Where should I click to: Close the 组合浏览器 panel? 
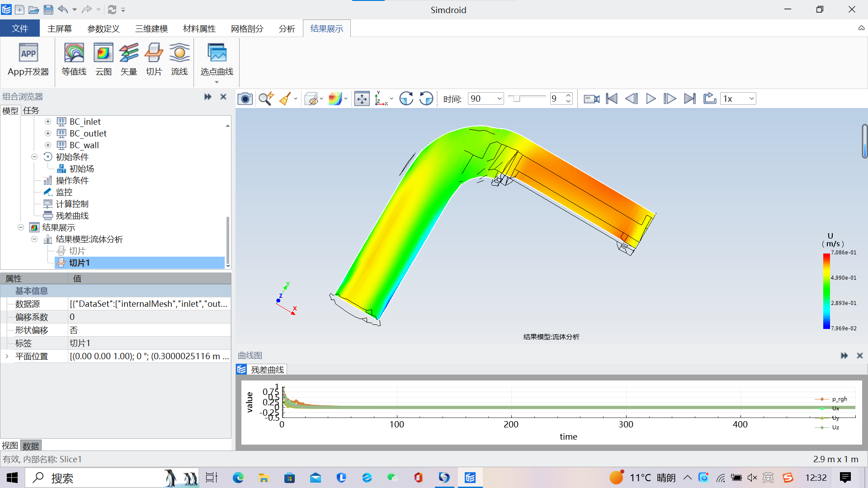tap(223, 97)
